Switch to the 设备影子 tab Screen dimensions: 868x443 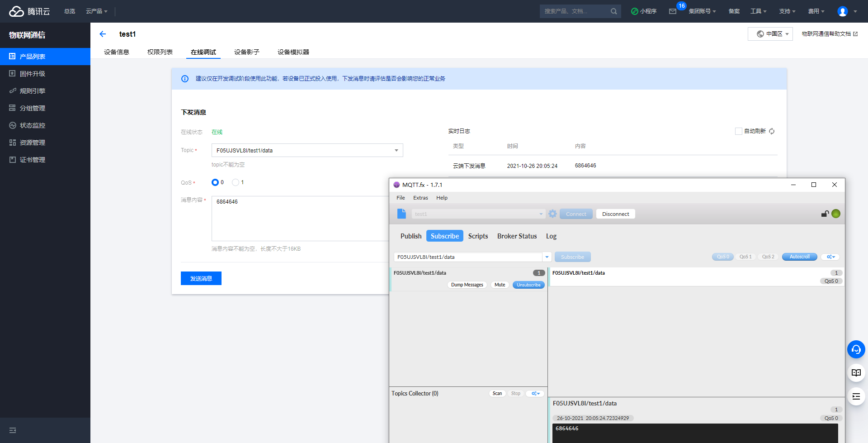(x=247, y=52)
